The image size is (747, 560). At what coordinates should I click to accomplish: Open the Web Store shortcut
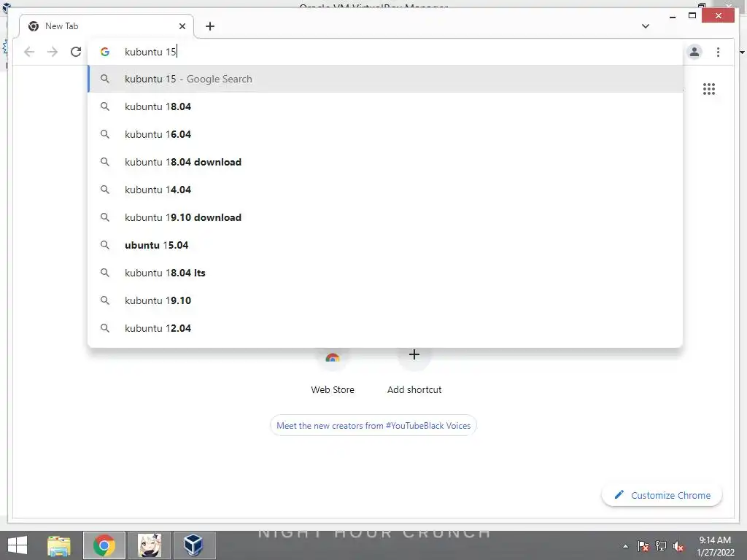pyautogui.click(x=333, y=371)
